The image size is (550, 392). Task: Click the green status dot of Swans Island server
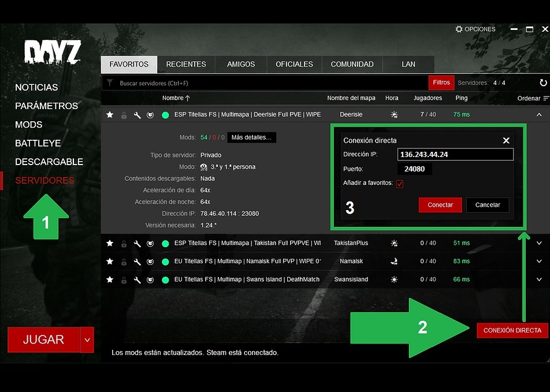pos(165,280)
